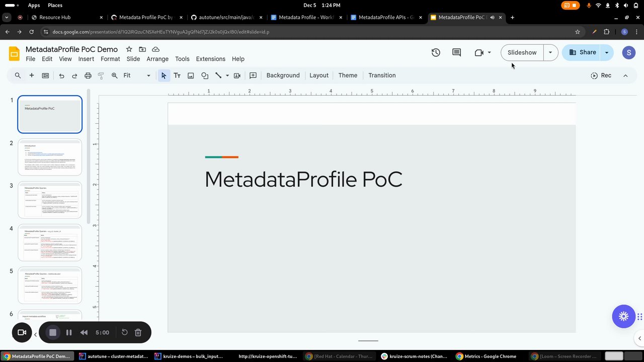This screenshot has height=362, width=644.
Task: Toggle the Loom camera bubble button
Action: tap(22, 332)
